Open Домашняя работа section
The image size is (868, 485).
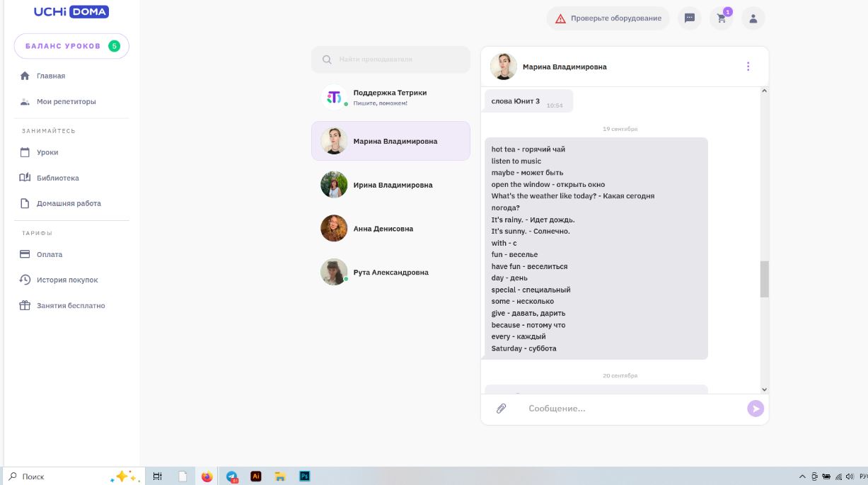click(x=69, y=203)
